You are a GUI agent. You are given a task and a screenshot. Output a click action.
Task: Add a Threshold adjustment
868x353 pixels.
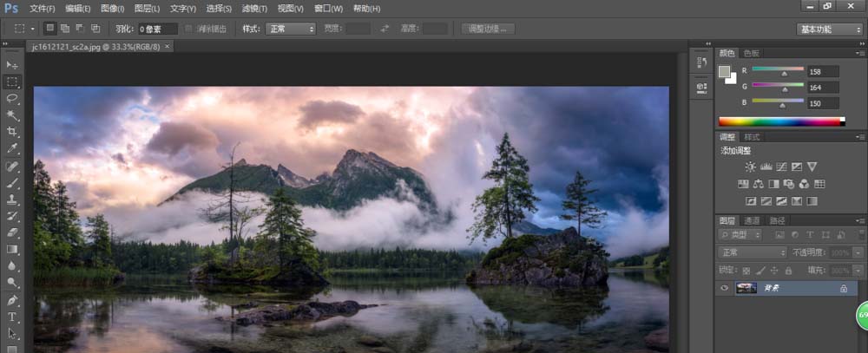pyautogui.click(x=781, y=201)
